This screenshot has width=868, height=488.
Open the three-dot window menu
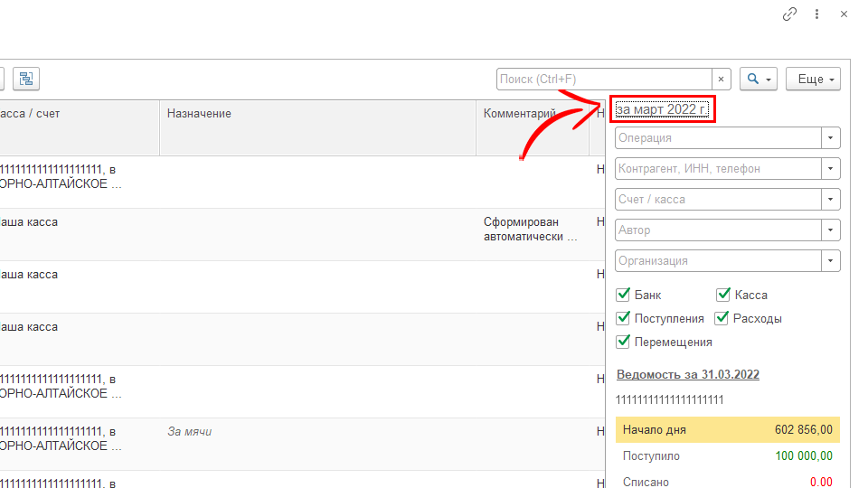point(817,14)
